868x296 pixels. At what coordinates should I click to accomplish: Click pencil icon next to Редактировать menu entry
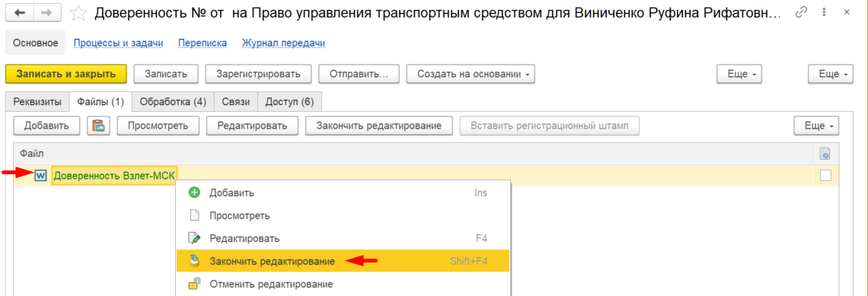(193, 238)
